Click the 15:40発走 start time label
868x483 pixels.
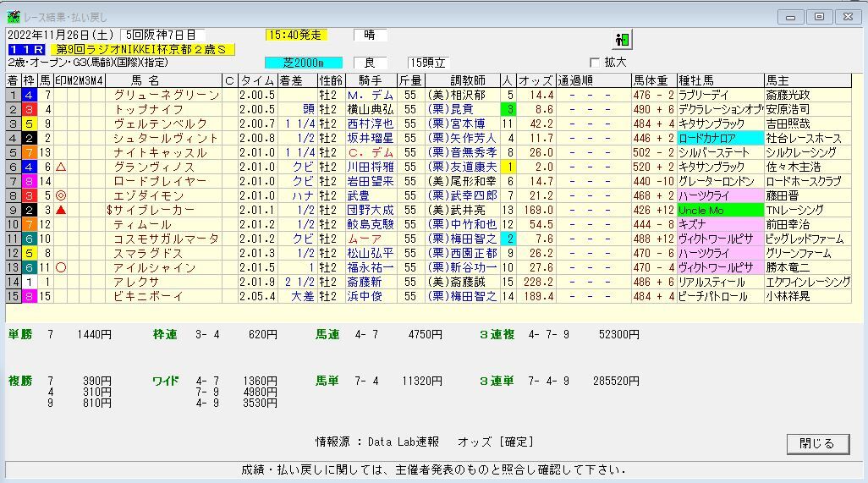[x=295, y=36]
